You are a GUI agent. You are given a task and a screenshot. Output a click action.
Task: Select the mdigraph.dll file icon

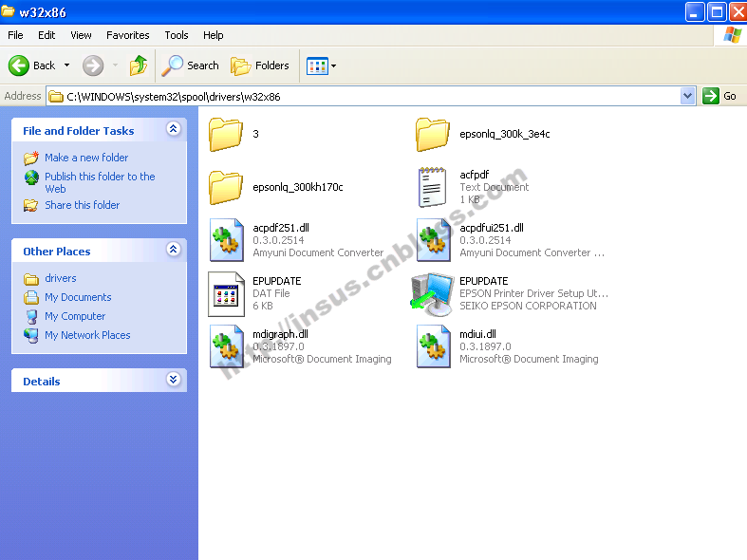[x=227, y=346]
